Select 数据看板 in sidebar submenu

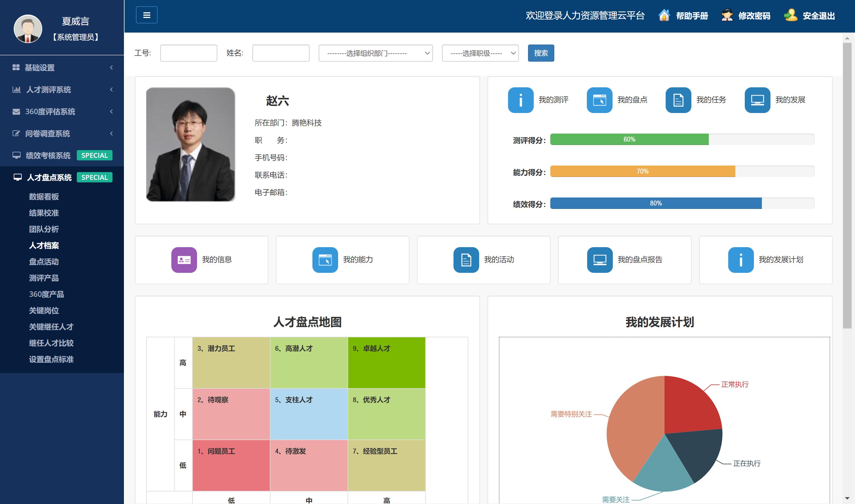(44, 197)
